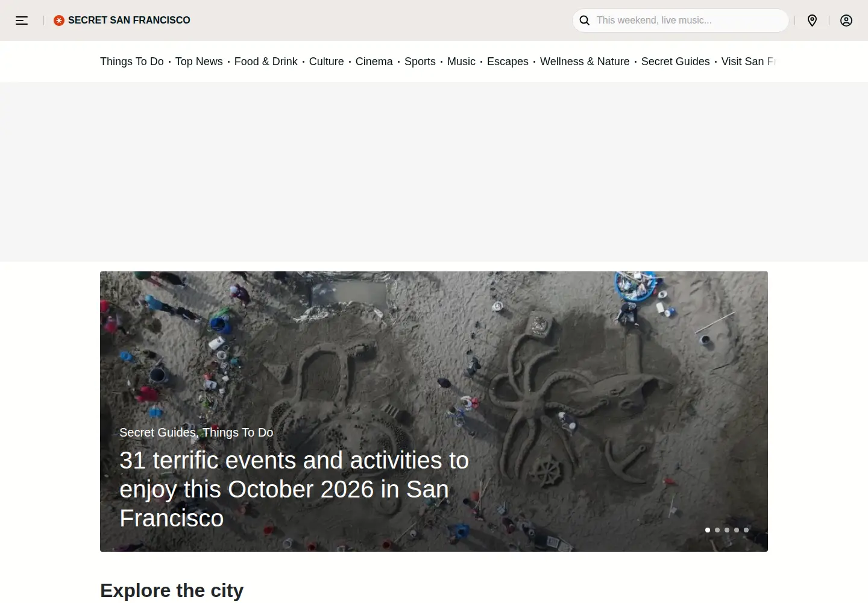Image resolution: width=868 pixels, height=603 pixels.
Task: Select the first carousel dot
Action: pos(708,530)
